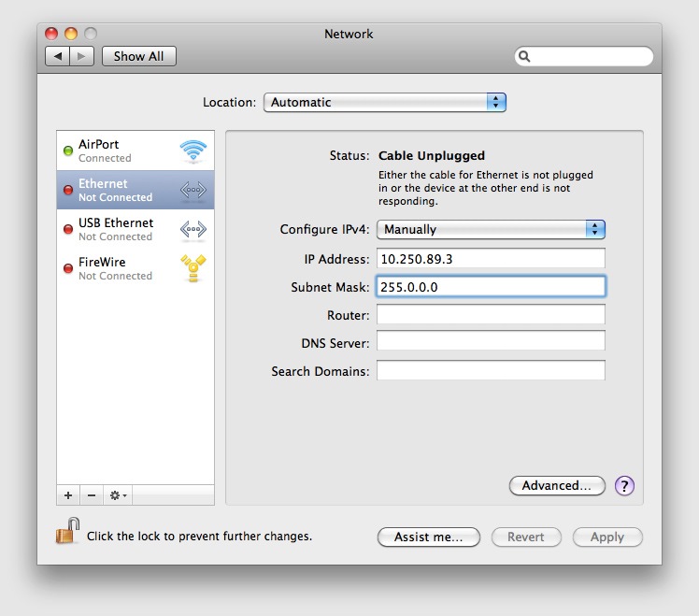699x616 pixels.
Task: Click the red USB Ethernet status dot
Action: point(68,229)
